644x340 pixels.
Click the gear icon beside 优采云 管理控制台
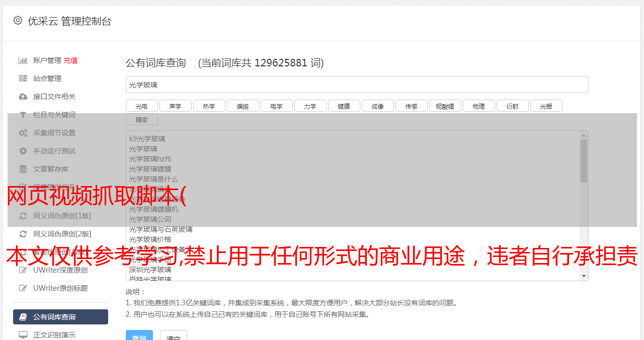pyautogui.click(x=18, y=21)
